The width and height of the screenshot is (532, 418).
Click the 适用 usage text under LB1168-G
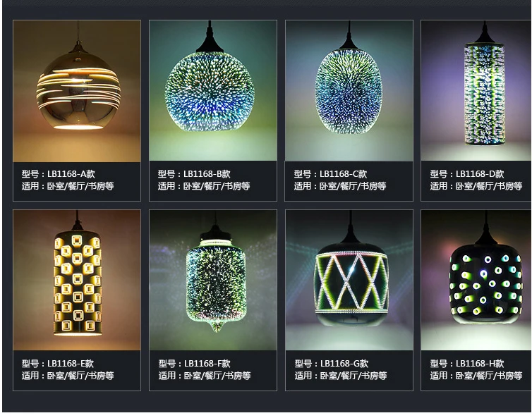coord(341,376)
